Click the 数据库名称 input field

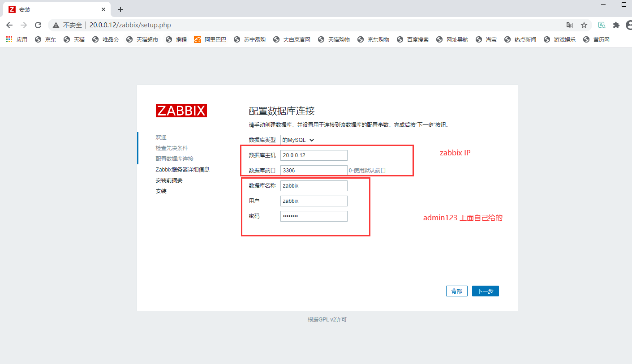[314, 186]
